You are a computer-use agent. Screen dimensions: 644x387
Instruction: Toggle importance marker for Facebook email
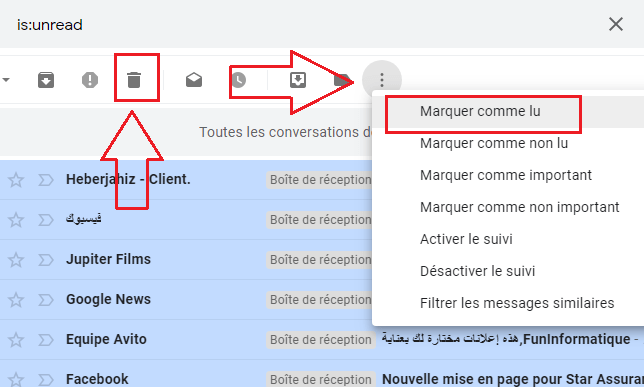point(46,380)
